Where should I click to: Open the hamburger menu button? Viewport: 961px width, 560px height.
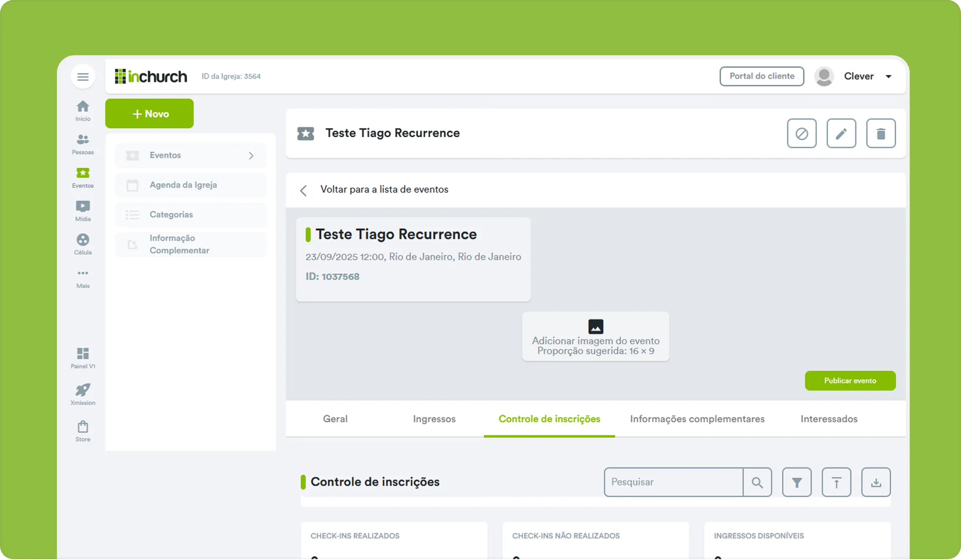(x=83, y=77)
